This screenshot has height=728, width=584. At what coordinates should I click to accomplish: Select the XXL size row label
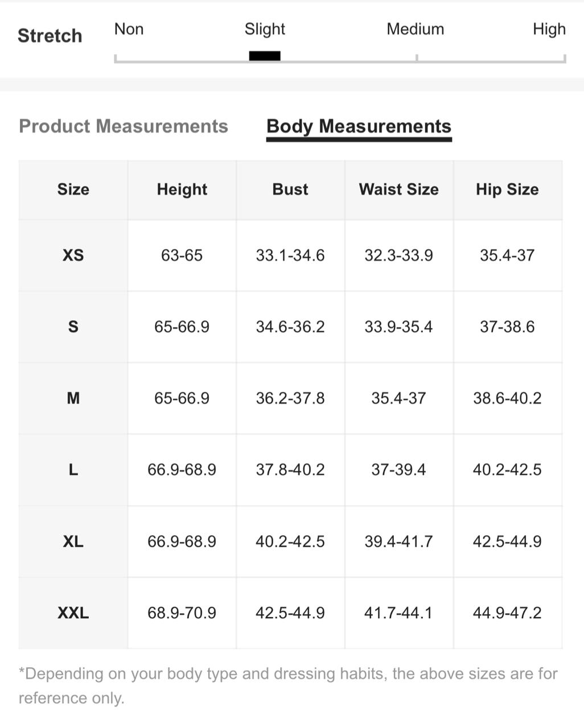click(x=73, y=613)
